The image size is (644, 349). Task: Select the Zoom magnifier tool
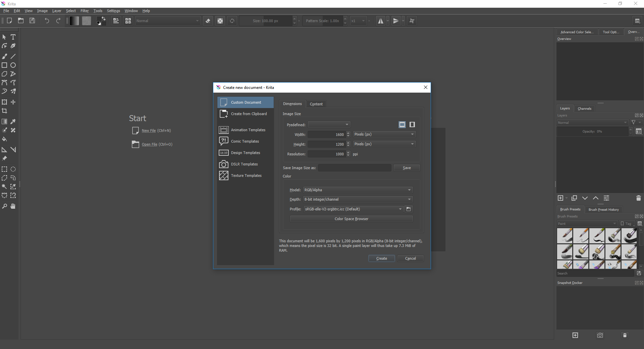click(4, 206)
